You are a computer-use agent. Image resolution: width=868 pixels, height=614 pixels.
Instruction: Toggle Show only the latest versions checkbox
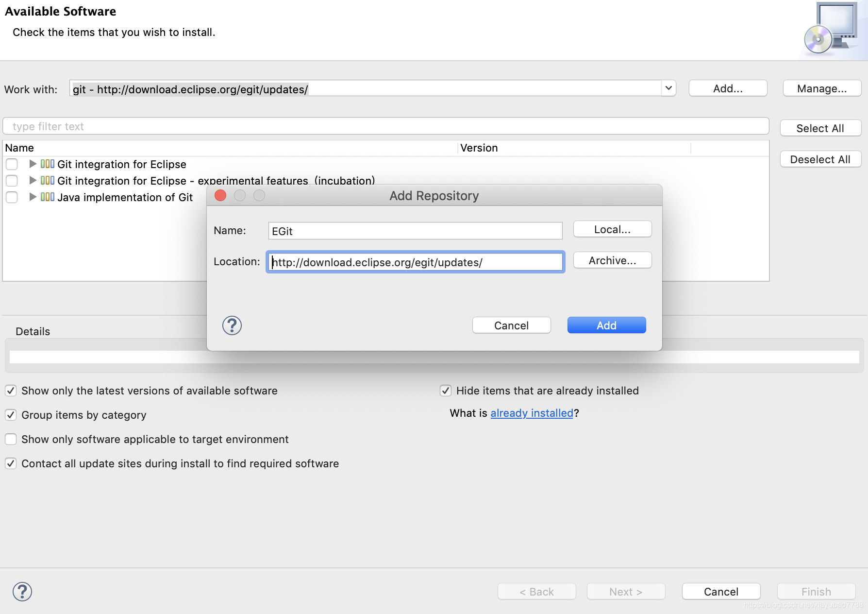pos(11,391)
